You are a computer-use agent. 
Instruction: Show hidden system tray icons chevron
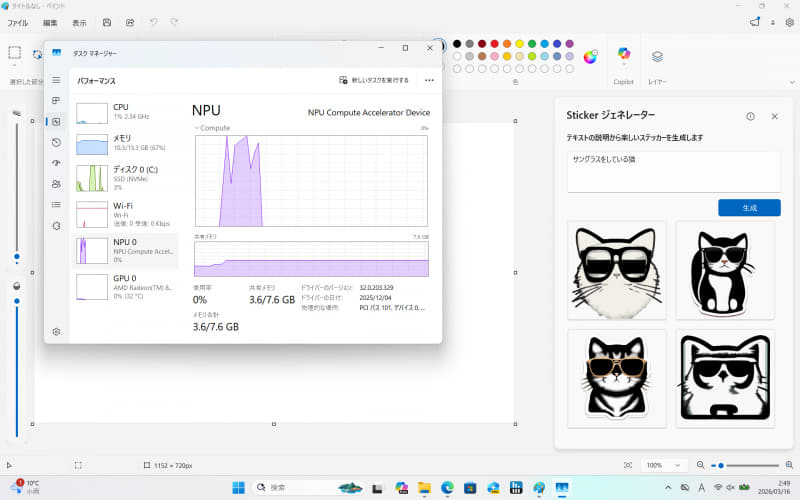coord(668,488)
